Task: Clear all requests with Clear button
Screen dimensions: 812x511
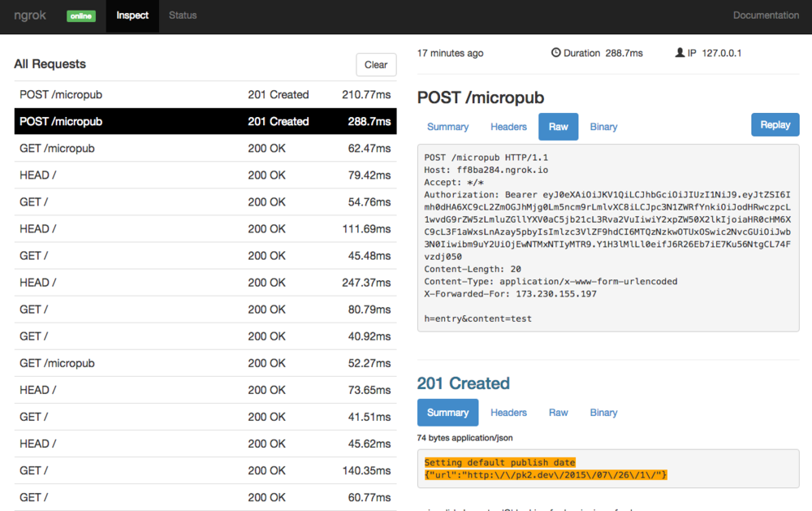Action: click(376, 65)
